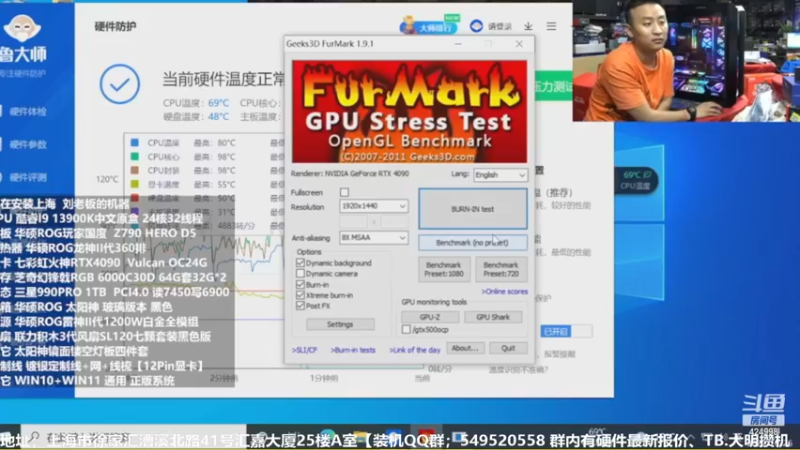Open the Anti-aliasing 8X MSAA dropdown
This screenshot has height=450, width=800.
373,238
